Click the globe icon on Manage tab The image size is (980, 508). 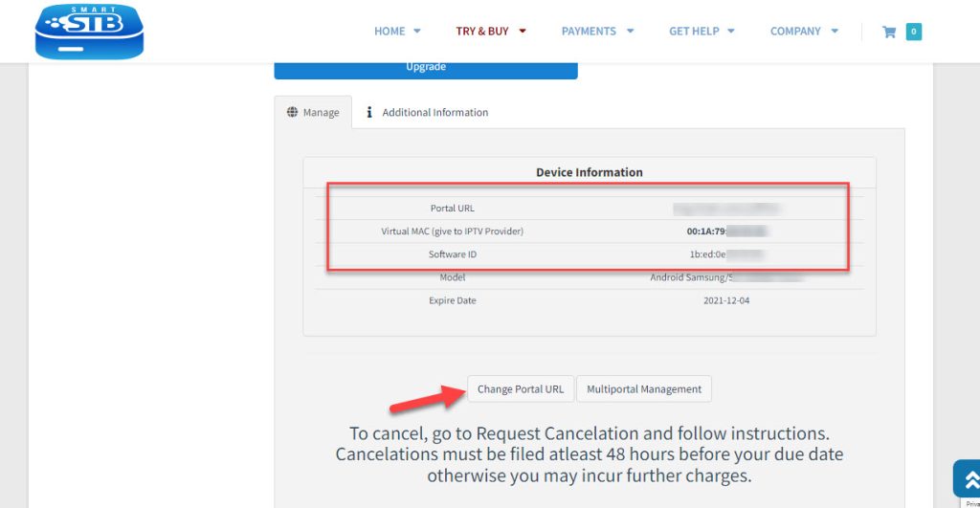click(x=292, y=112)
